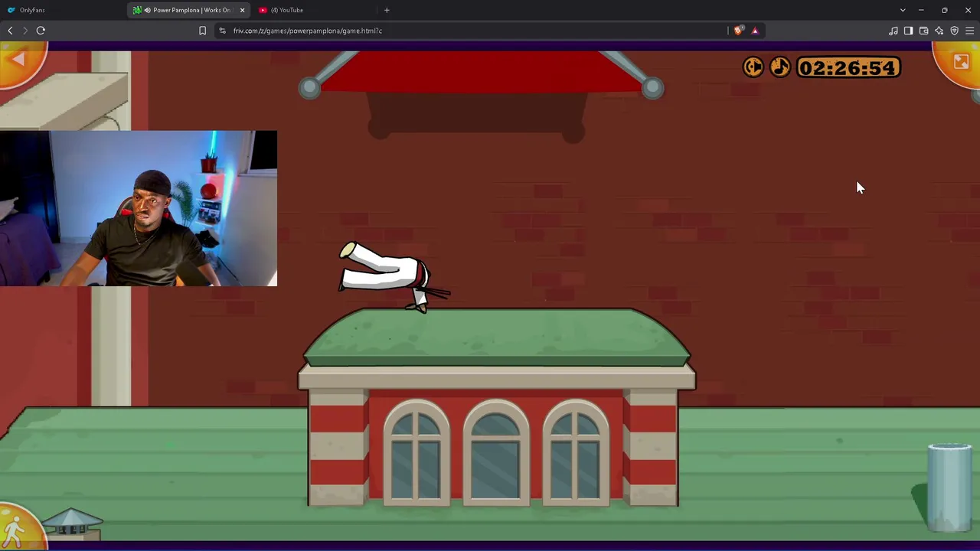The image size is (980, 551).
Task: Open the Brave Rewards triangle icon
Action: [x=755, y=31]
